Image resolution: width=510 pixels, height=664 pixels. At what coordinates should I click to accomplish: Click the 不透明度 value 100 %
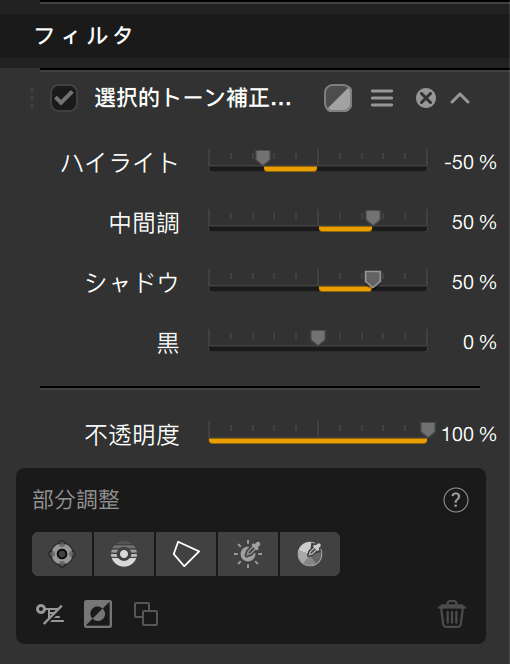coord(469,434)
